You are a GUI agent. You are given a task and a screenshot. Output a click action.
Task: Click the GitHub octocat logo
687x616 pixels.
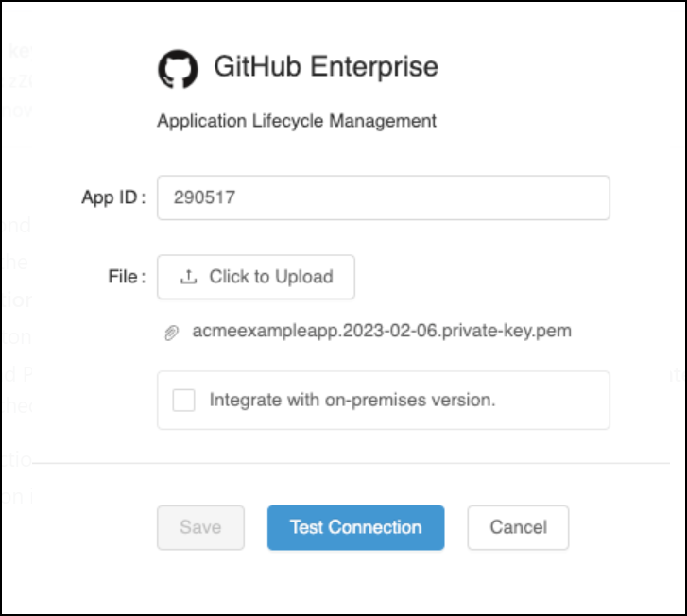[178, 69]
